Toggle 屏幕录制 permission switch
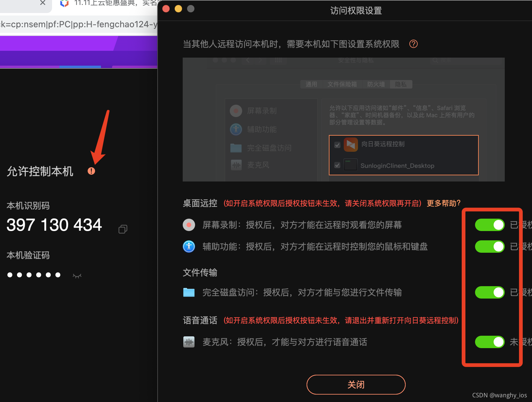Screen dimensions: 532x402 tap(490, 225)
